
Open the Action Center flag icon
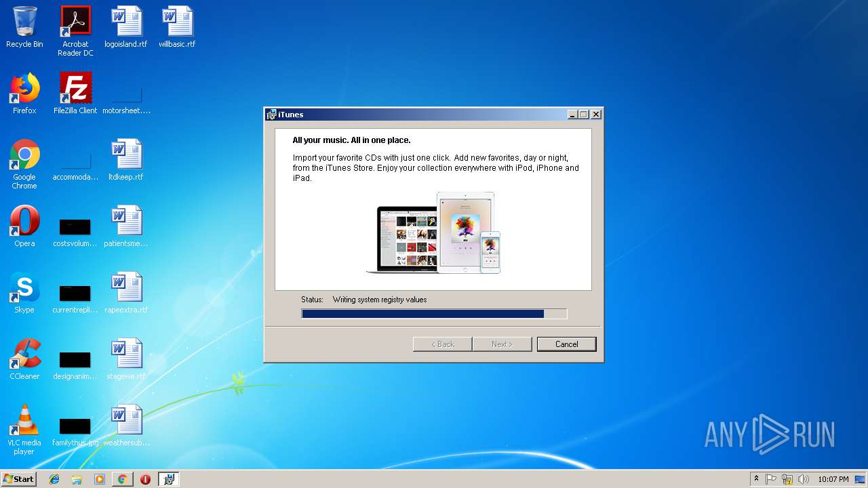click(x=771, y=479)
